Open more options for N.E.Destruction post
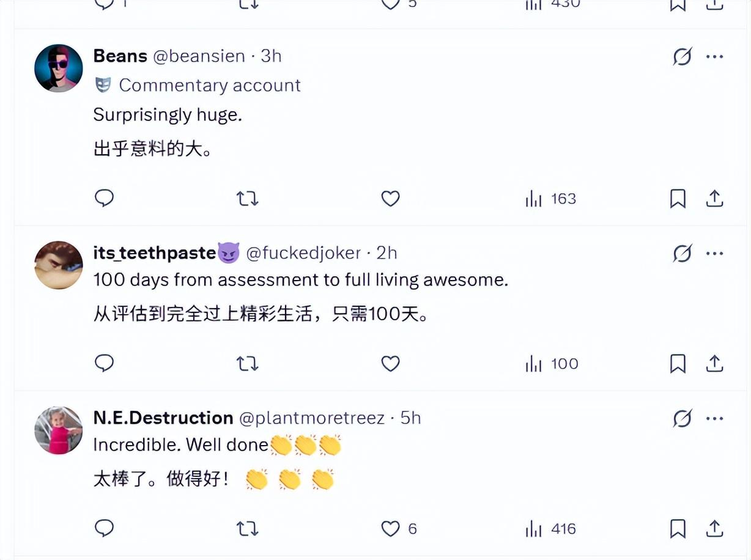Screen dimensions: 751x560 click(x=714, y=418)
